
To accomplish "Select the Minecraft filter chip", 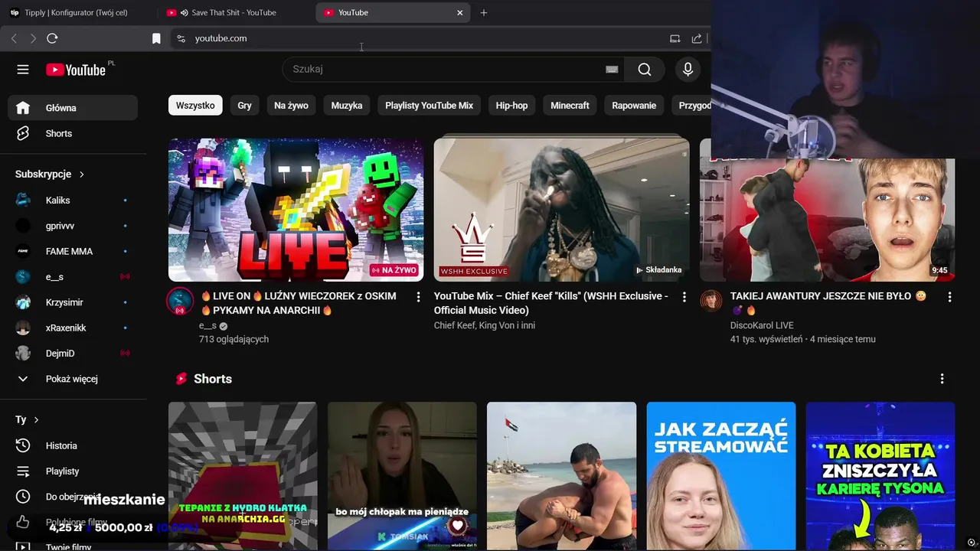I will click(570, 106).
